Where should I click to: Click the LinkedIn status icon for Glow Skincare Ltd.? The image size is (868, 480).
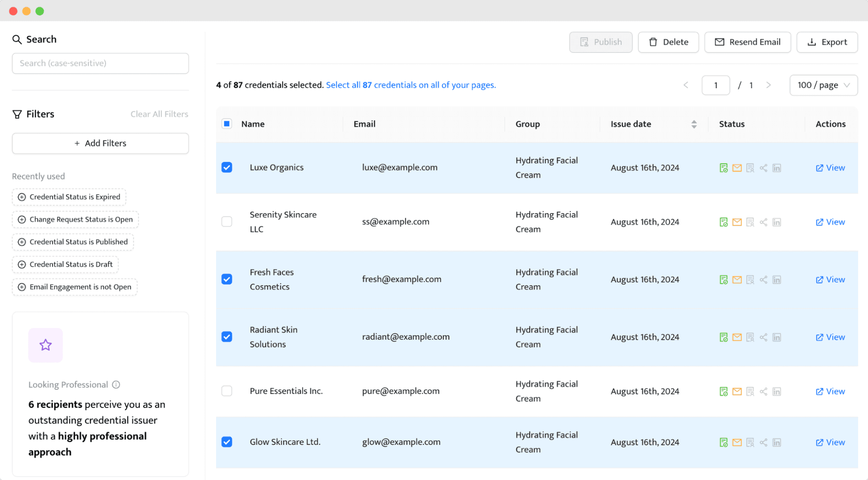(x=777, y=442)
